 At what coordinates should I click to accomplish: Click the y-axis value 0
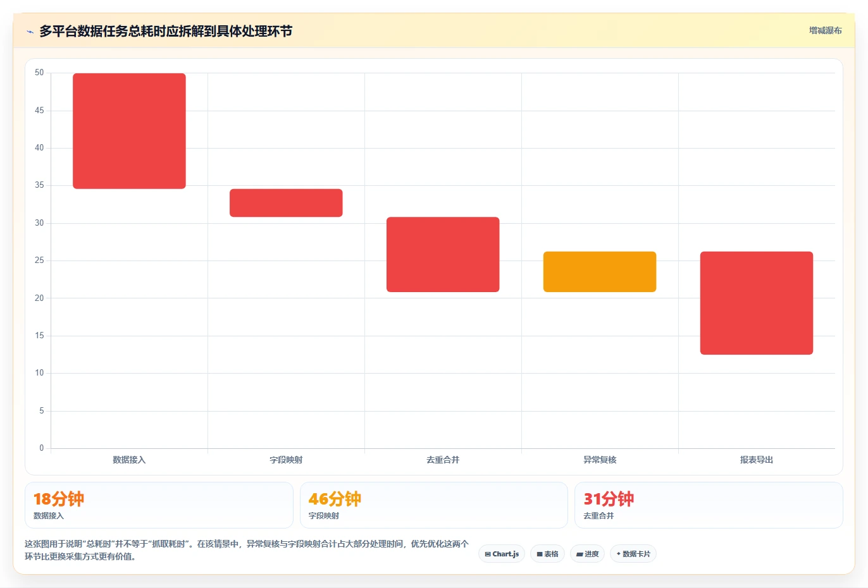[42, 448]
